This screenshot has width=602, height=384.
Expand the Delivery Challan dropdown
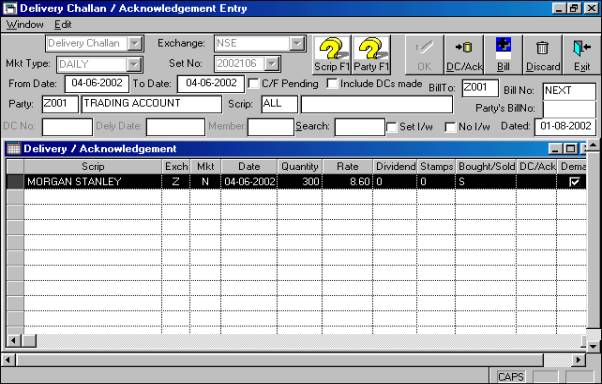click(x=135, y=43)
